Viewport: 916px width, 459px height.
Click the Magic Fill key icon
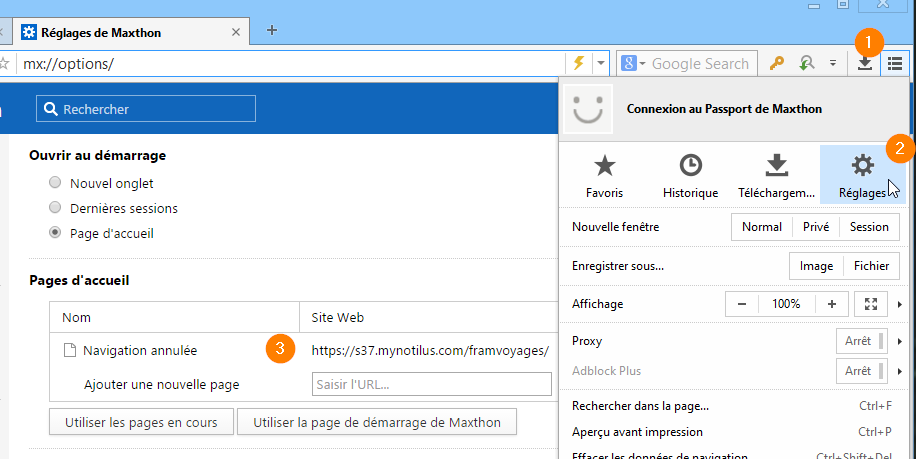(776, 63)
